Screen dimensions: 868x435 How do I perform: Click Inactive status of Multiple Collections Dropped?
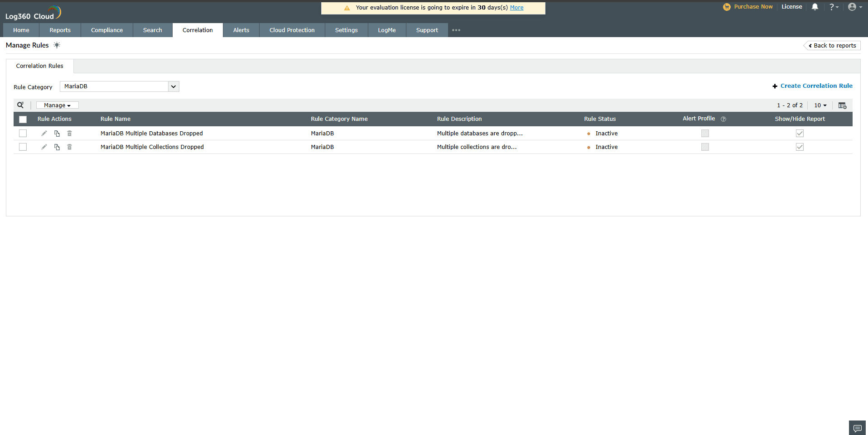tap(607, 147)
